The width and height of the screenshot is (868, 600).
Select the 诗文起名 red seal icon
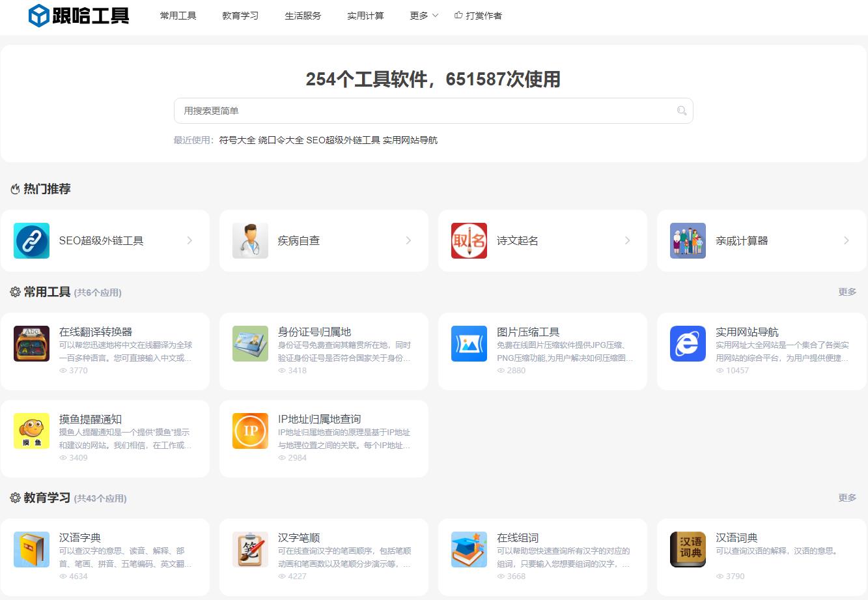click(469, 240)
